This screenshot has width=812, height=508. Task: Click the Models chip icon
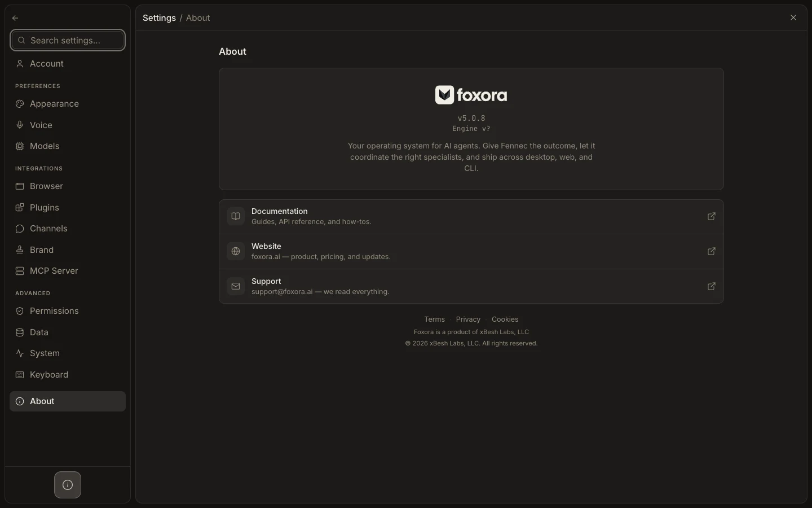pyautogui.click(x=20, y=146)
